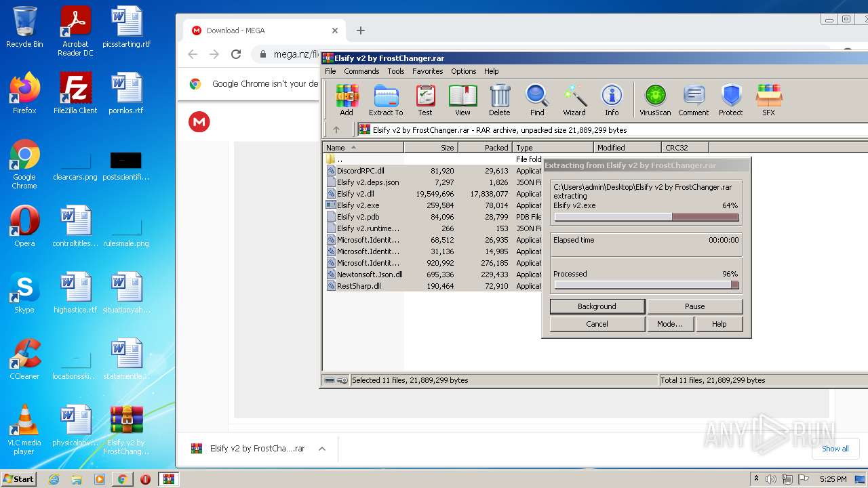Screen dimensions: 868x488
Task: Open Google Chrome desktop shortcut
Action: [24, 165]
